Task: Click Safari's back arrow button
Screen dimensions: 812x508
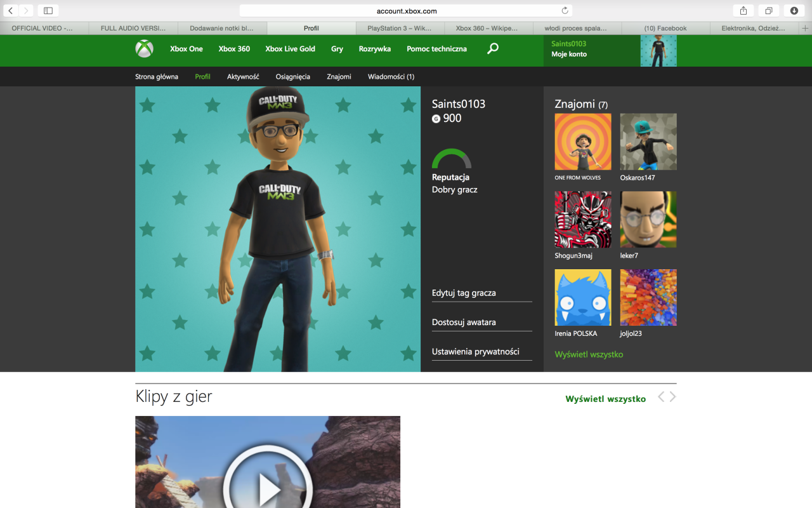Action: point(11,10)
